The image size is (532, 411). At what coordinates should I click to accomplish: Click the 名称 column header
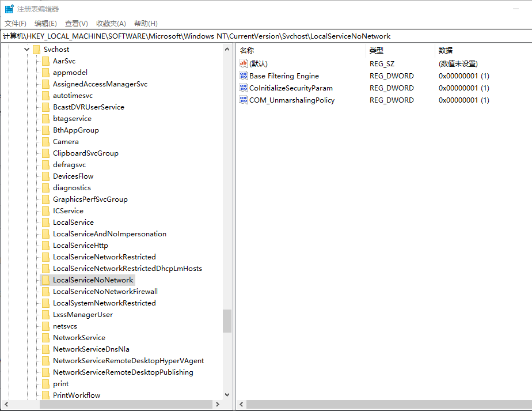coord(301,51)
